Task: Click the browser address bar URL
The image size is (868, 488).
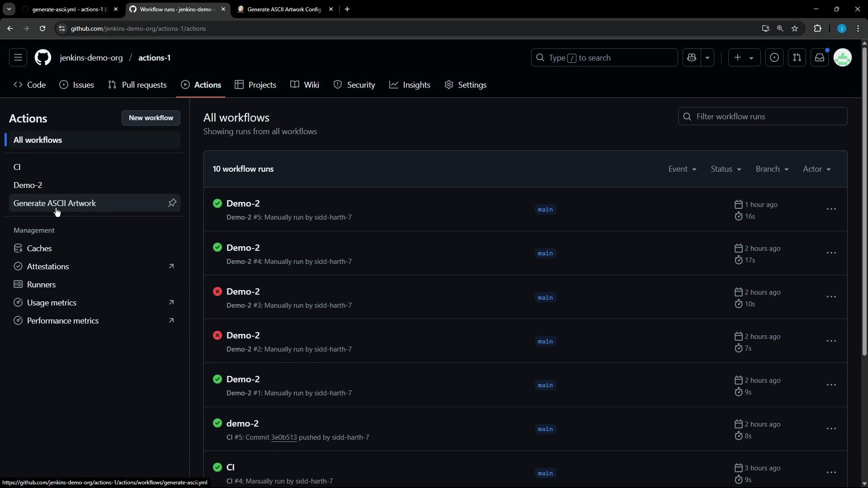Action: pos(138,28)
